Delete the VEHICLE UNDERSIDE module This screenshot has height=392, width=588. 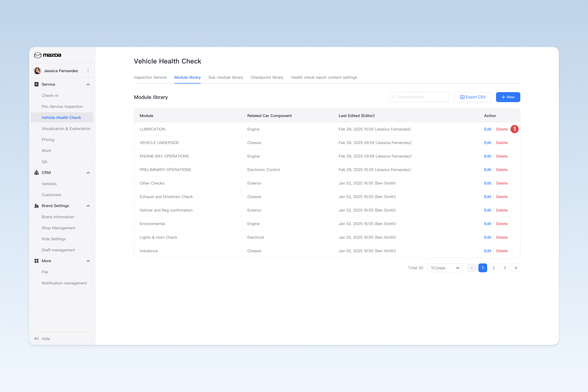click(x=502, y=143)
